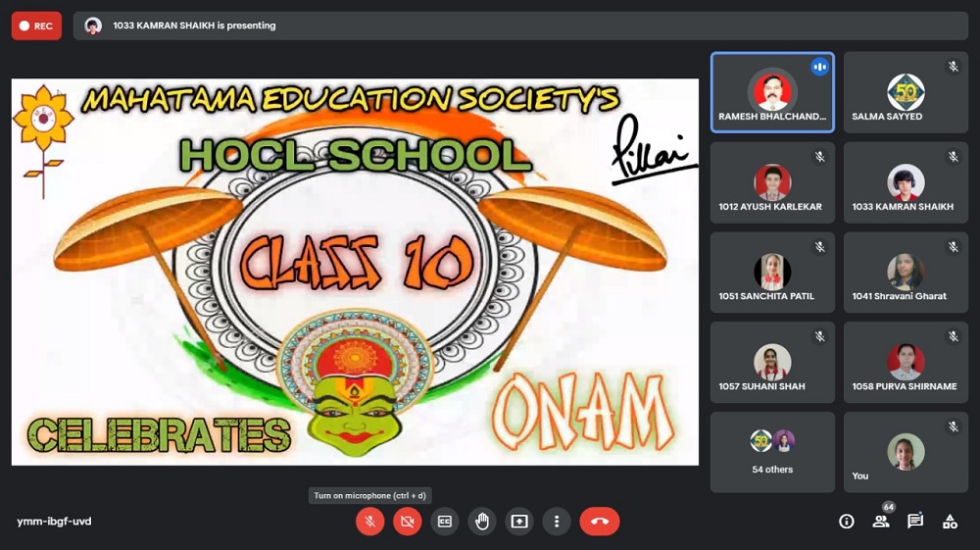Click the REC recording indicator
This screenshot has width=980, height=550.
pyautogui.click(x=36, y=26)
